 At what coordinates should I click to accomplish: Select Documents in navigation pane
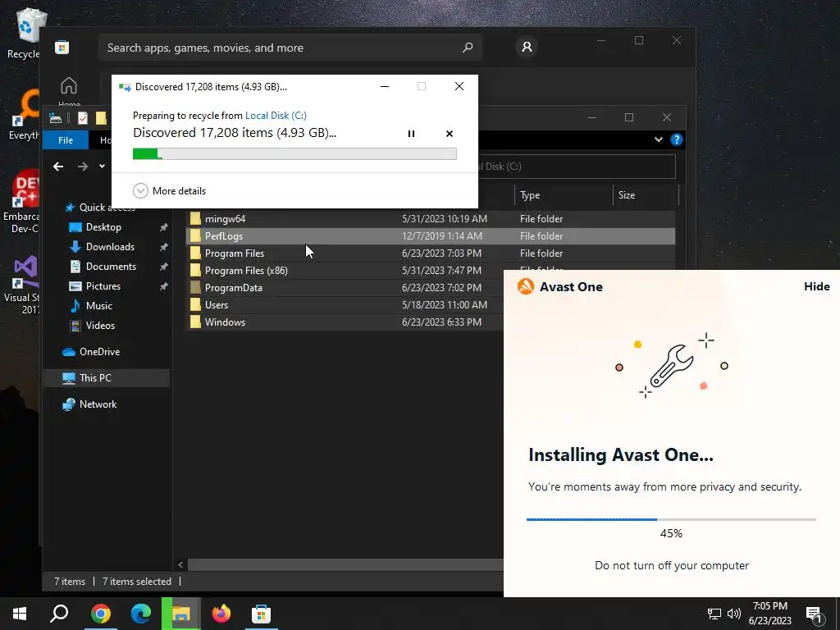pos(111,267)
